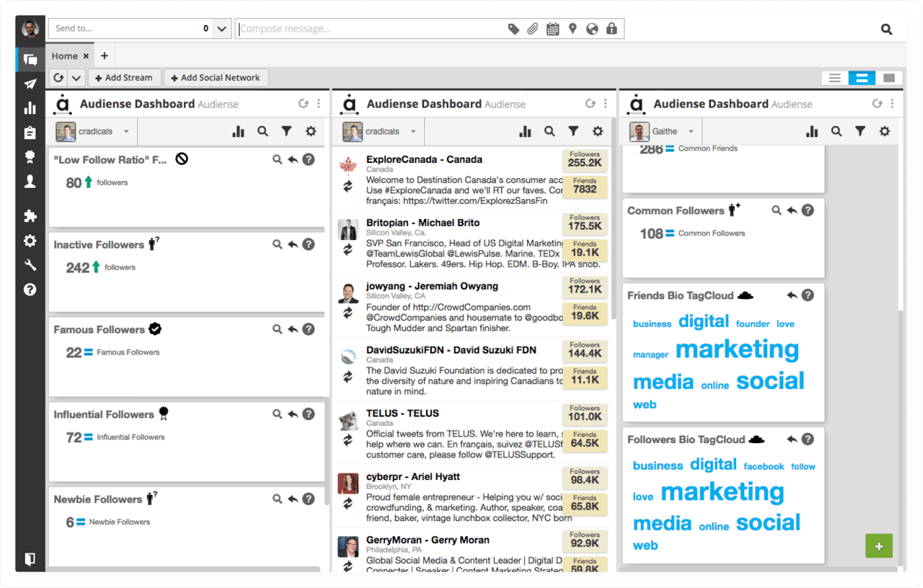
Task: Click the attachment paperclip icon in composer
Action: [533, 29]
